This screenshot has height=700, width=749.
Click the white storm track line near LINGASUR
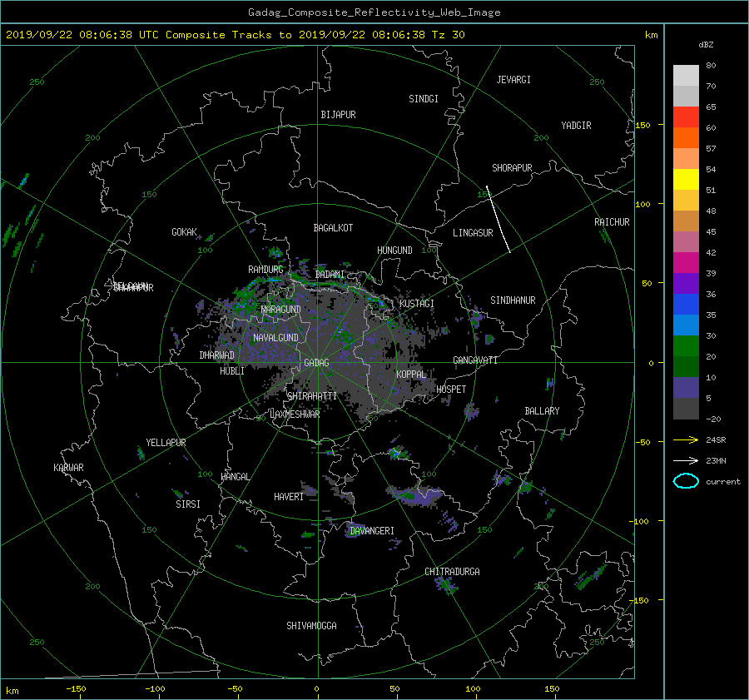(x=499, y=219)
